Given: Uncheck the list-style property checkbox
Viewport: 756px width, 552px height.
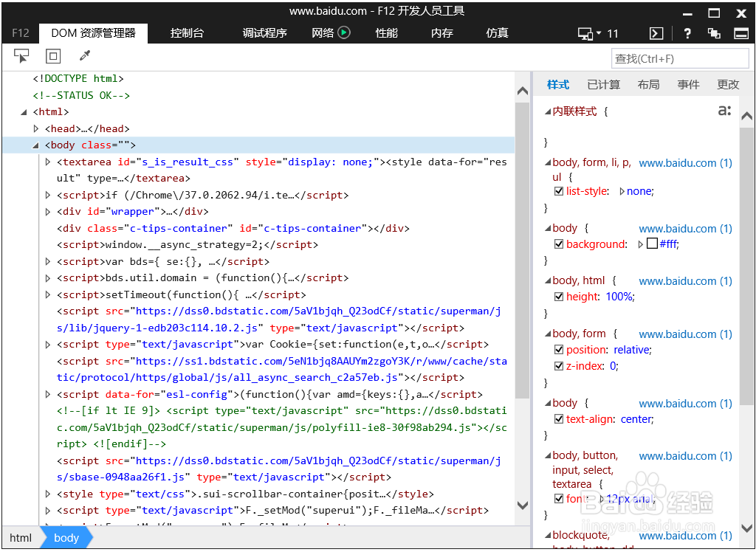Looking at the screenshot, I should tap(559, 191).
